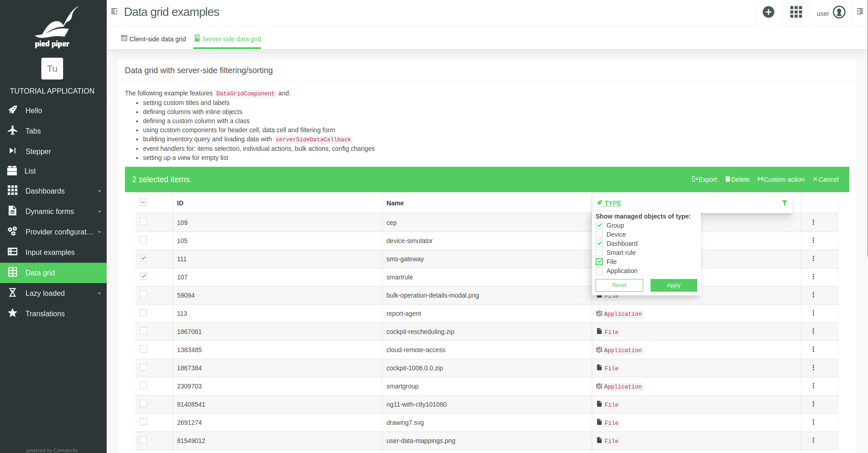Expand the Provider configuration menu chevron
The width and height of the screenshot is (868, 453).
click(x=99, y=232)
